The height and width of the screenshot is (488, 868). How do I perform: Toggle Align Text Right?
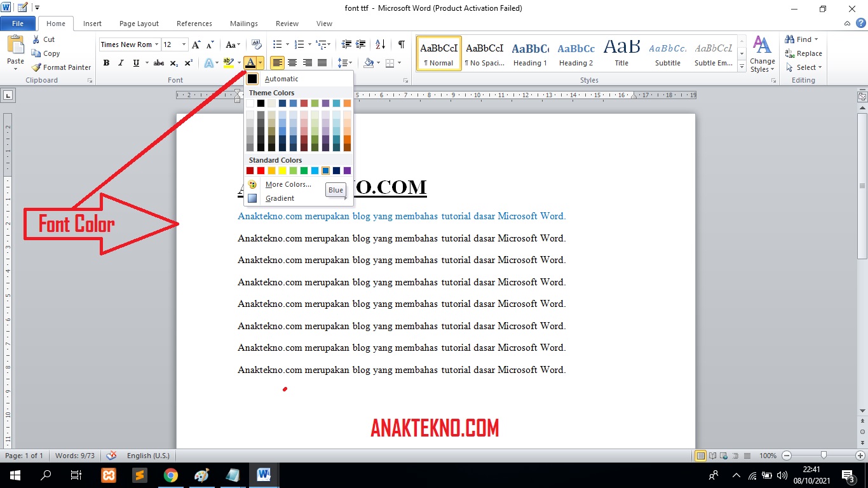(x=308, y=63)
